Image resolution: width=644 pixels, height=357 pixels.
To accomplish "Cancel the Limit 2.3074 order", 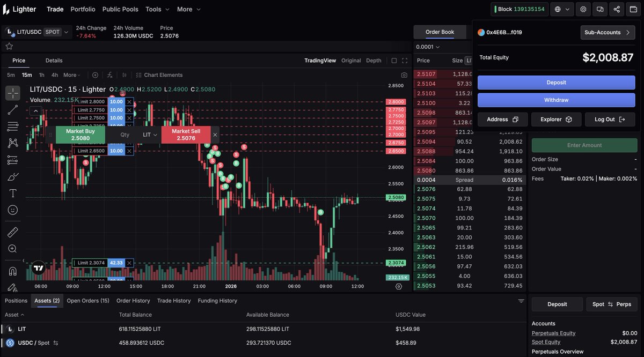I will point(129,263).
